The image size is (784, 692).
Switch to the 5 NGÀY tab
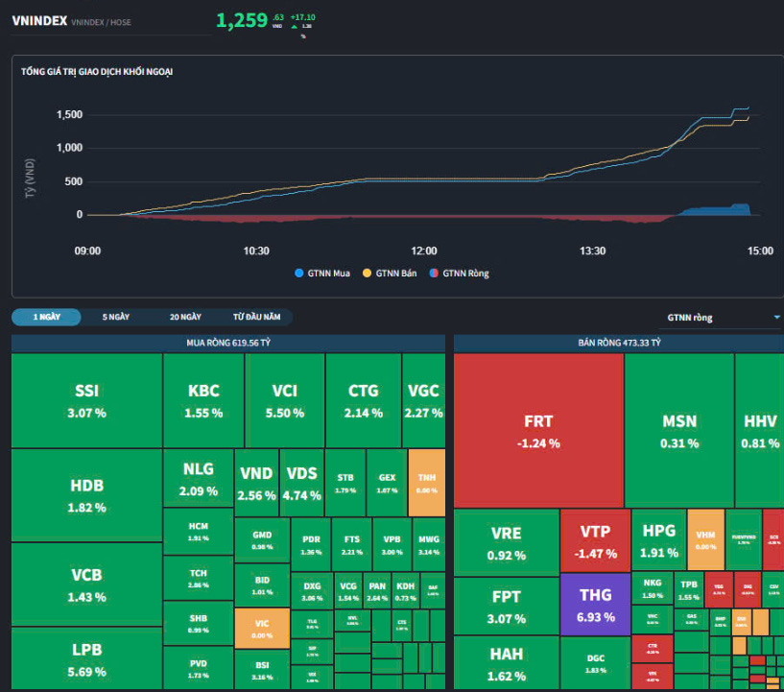115,317
